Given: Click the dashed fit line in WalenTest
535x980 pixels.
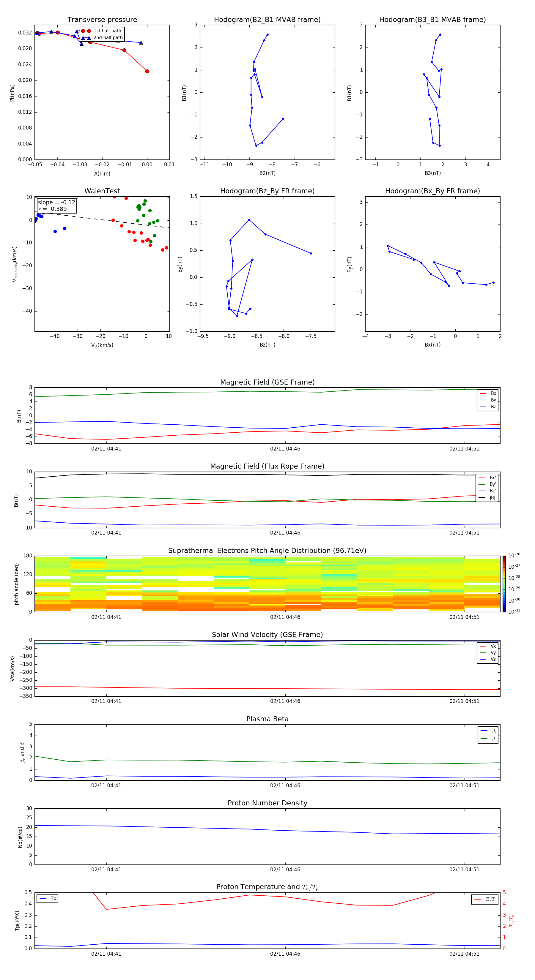Looking at the screenshot, I should (x=102, y=219).
